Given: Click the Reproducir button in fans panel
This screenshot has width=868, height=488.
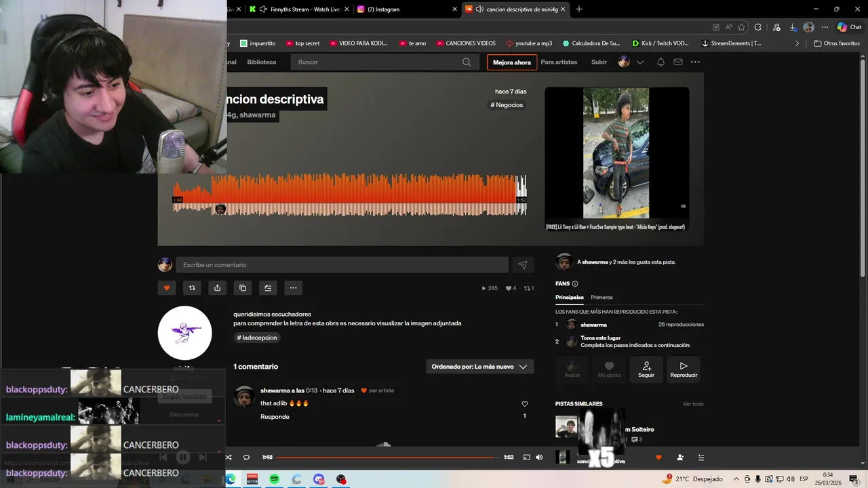Looking at the screenshot, I should pyautogui.click(x=684, y=369).
